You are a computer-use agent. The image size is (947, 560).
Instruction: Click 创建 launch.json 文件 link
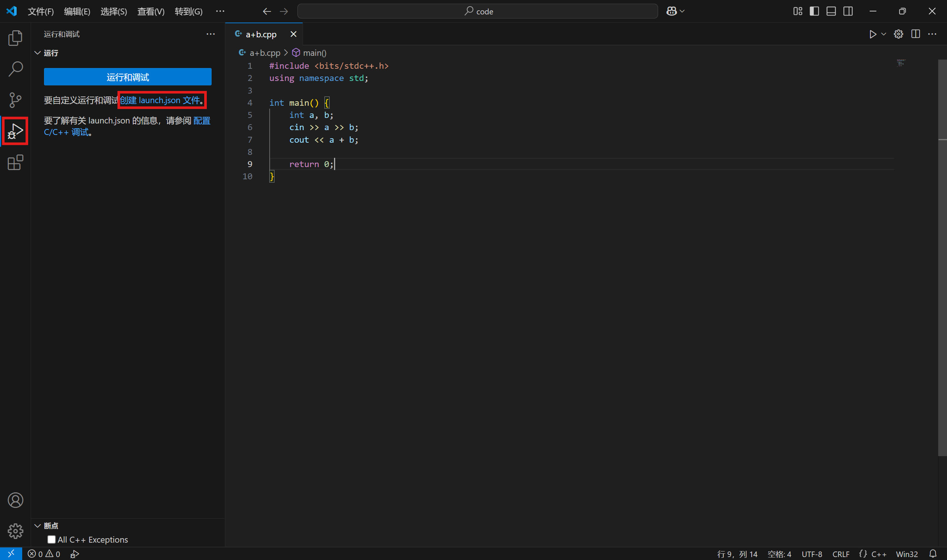160,100
